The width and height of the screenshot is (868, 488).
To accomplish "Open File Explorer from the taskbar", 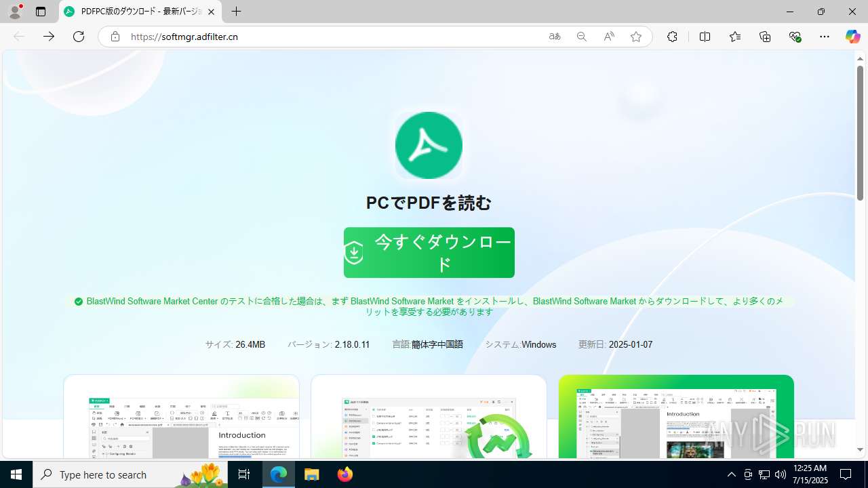I will (x=311, y=474).
